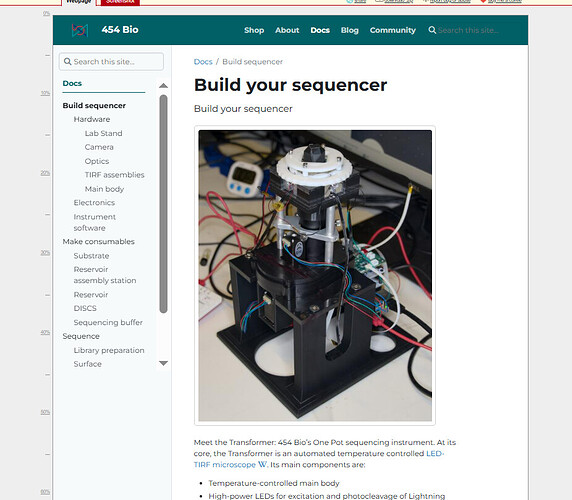Screen dimensions: 572x500
Task: Click the sidebar scroll up arrow
Action: pyautogui.click(x=163, y=86)
